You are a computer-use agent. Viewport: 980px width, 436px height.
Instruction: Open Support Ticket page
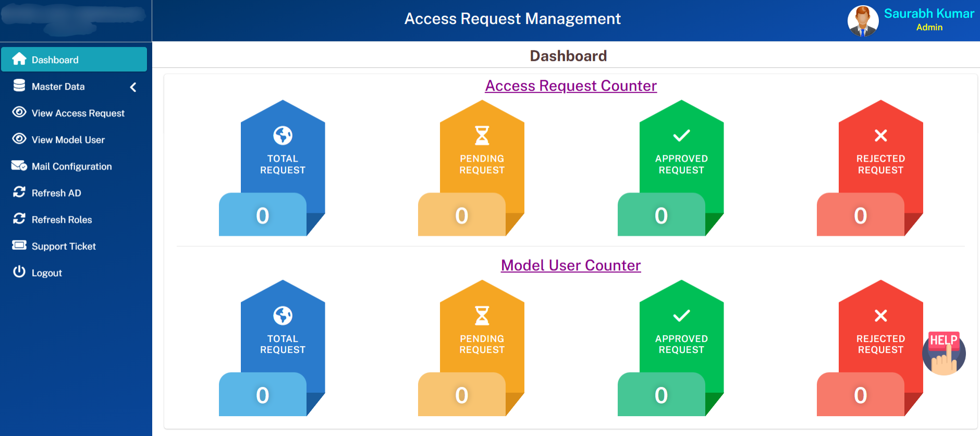click(74, 246)
